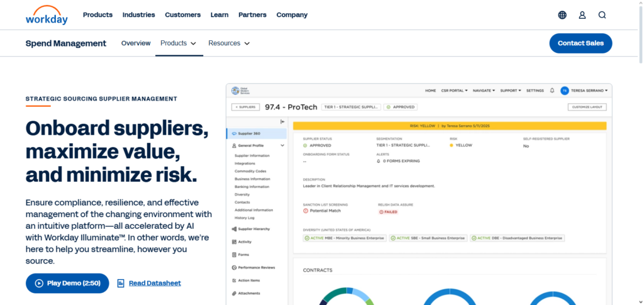
Task: Click the MBE Minority Business Enterprise tag
Action: pos(345,238)
